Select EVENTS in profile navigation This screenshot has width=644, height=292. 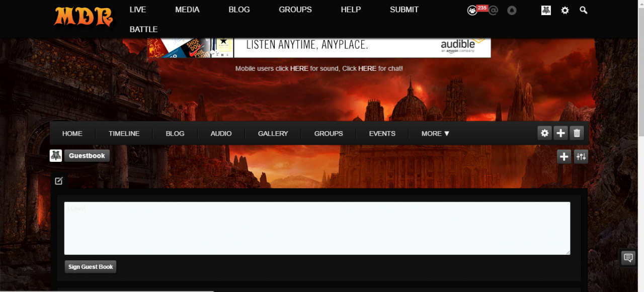[x=382, y=134]
